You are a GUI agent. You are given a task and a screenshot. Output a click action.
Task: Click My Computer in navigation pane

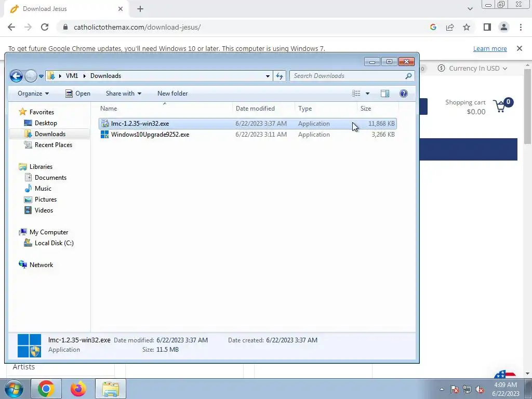[x=48, y=232]
